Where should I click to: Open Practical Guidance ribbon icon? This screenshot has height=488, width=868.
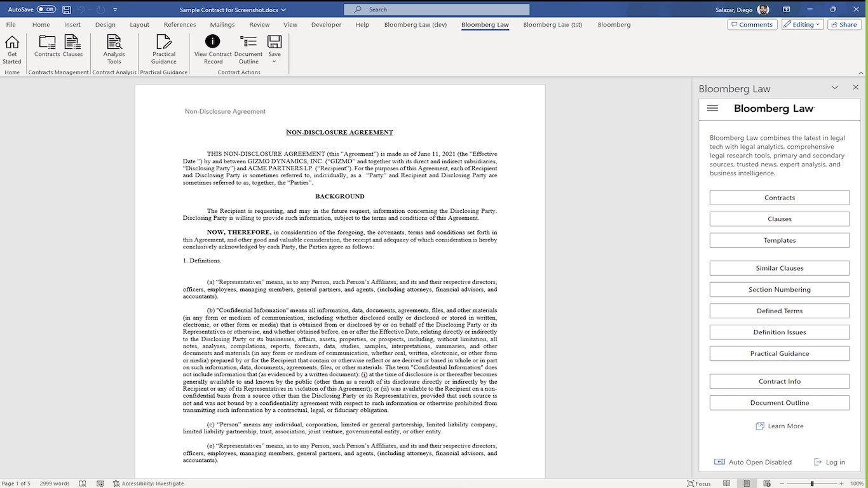tap(164, 50)
